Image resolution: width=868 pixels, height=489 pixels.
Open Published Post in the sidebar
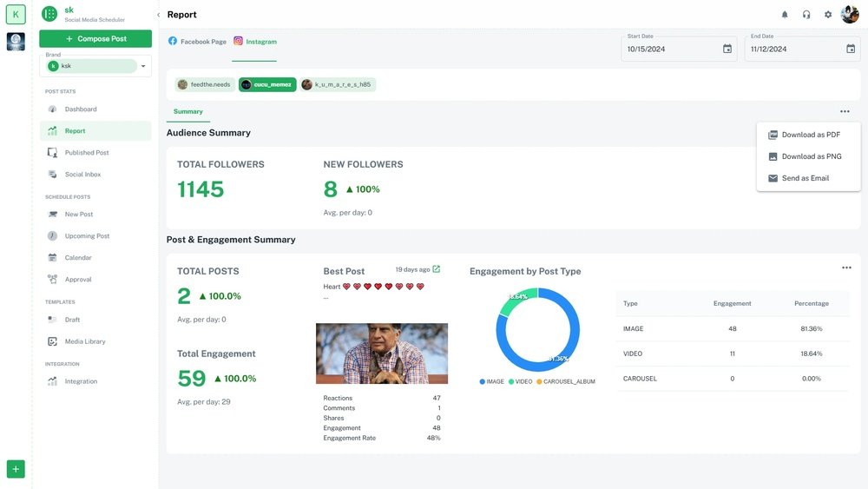(x=87, y=153)
